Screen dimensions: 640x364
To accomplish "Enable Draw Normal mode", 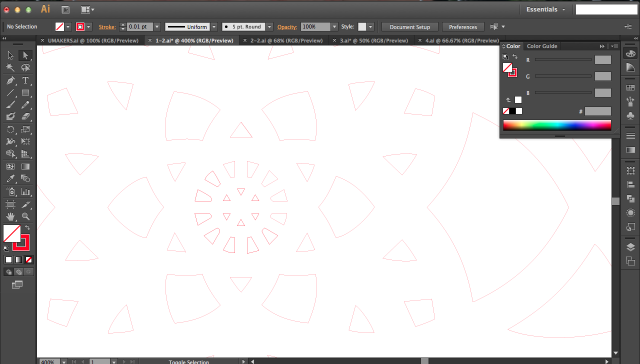I will coord(8,272).
